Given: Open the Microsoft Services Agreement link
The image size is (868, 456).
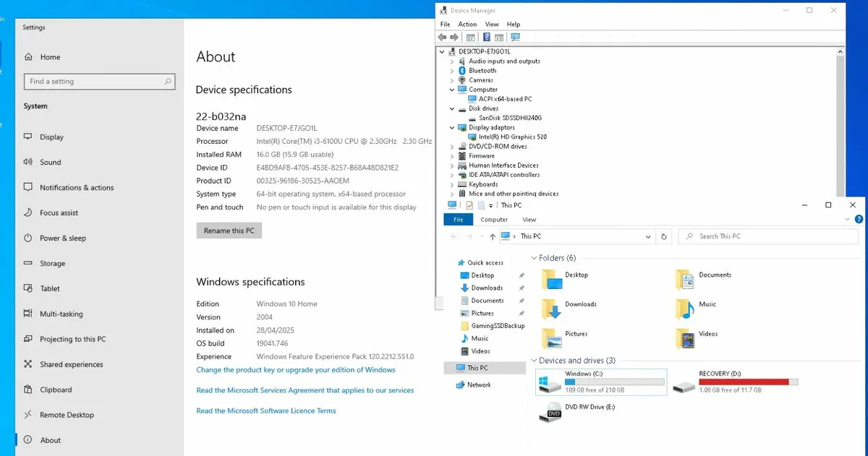Looking at the screenshot, I should tap(305, 390).
